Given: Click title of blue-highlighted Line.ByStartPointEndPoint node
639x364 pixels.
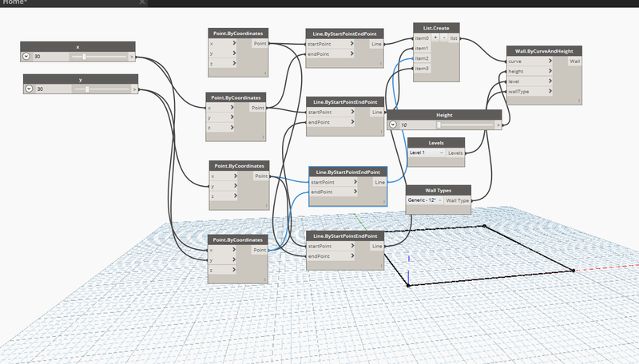Looking at the screenshot, I should pyautogui.click(x=348, y=172).
